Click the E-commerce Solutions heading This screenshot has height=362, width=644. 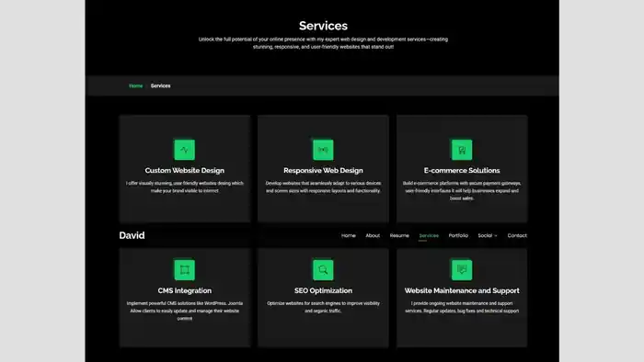point(462,171)
